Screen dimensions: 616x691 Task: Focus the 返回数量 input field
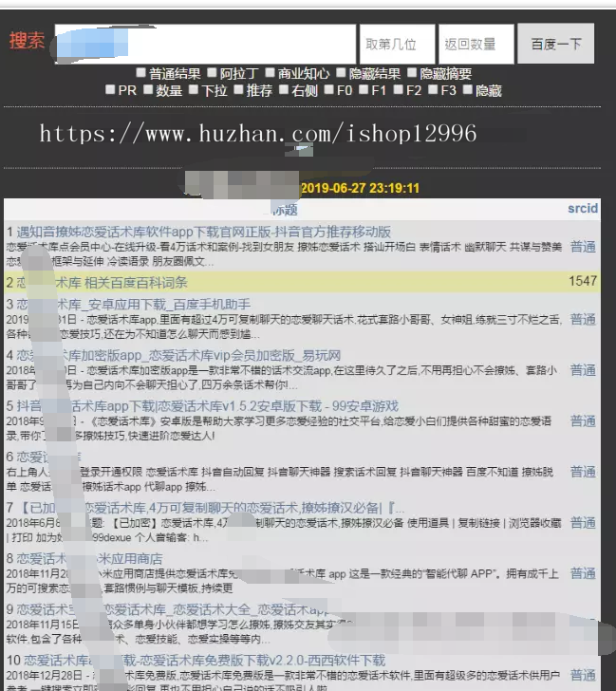tap(476, 44)
